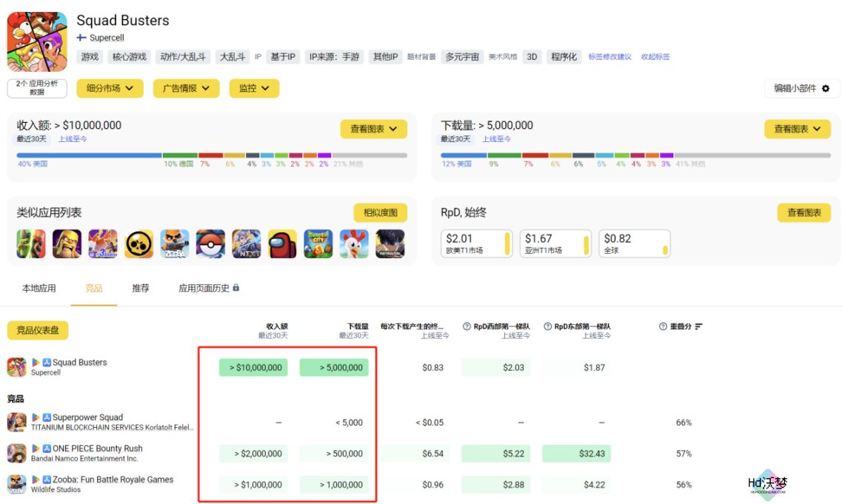Screen dimensions: 842x504
Task: Click App Store icon beside Superpower Squad
Action: pyautogui.click(x=47, y=417)
